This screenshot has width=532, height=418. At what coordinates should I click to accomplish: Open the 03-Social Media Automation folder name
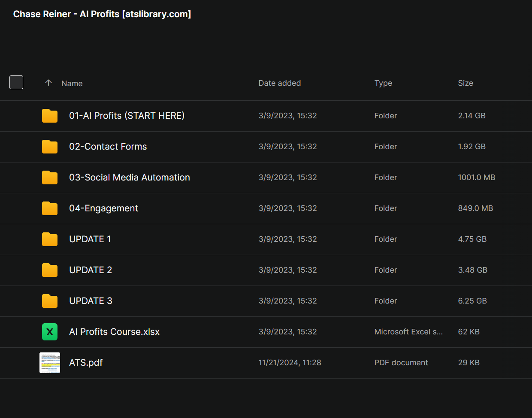click(x=130, y=177)
